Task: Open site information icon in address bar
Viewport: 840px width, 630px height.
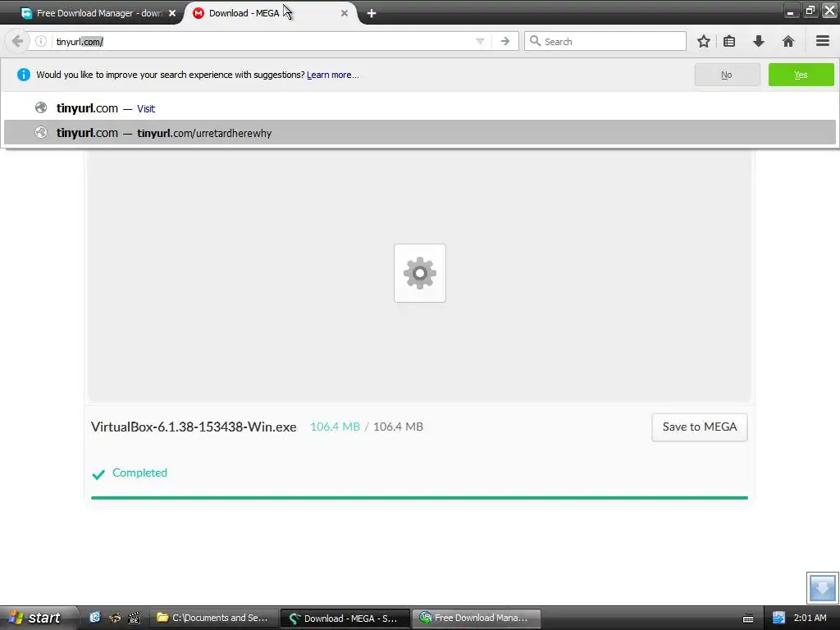Action: tap(41, 41)
